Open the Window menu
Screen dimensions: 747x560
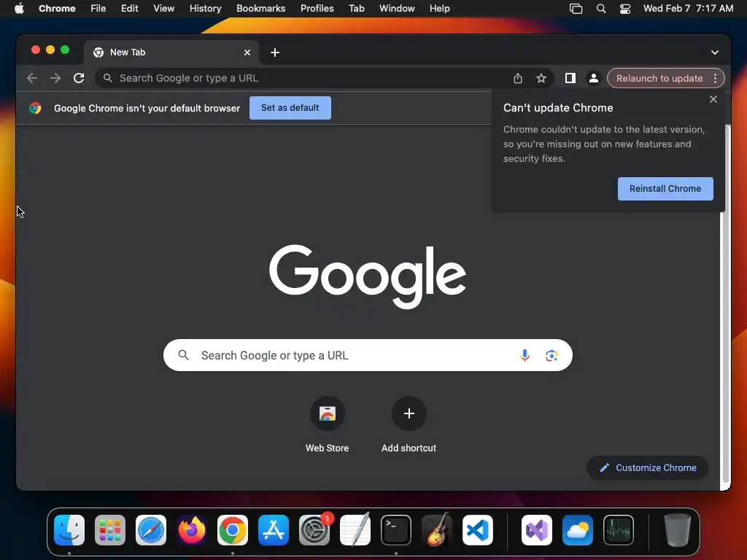397,9
